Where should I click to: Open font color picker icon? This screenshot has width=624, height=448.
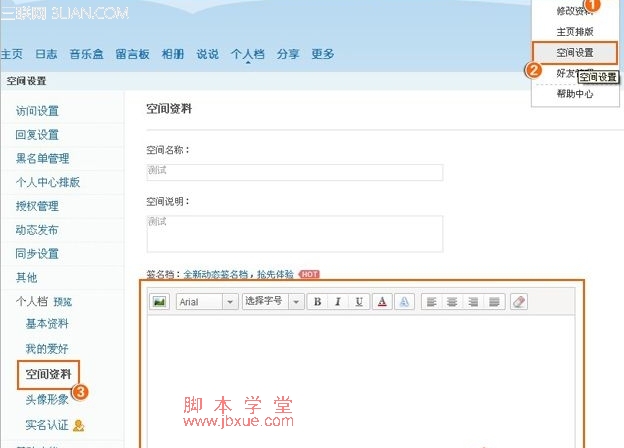tap(382, 302)
